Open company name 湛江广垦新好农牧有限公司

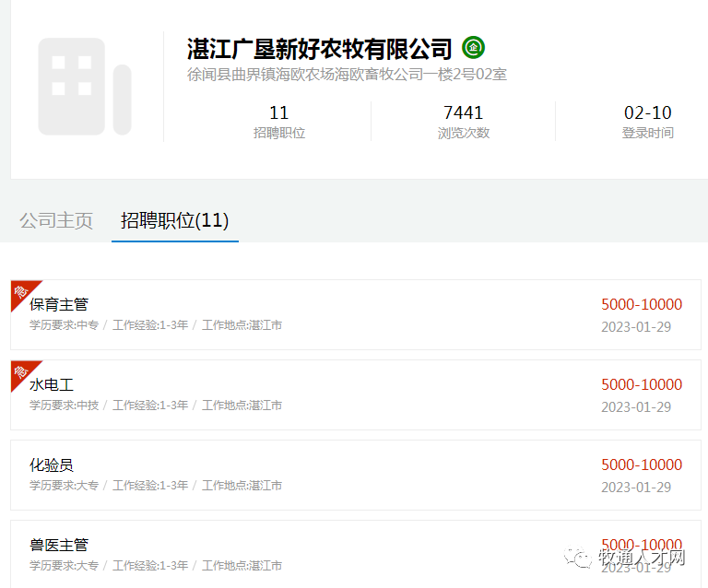(x=319, y=49)
